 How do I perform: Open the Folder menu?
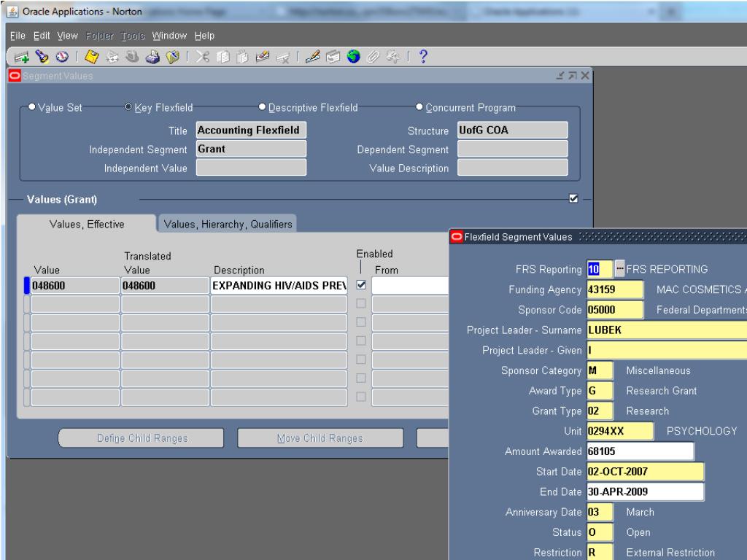pos(99,36)
